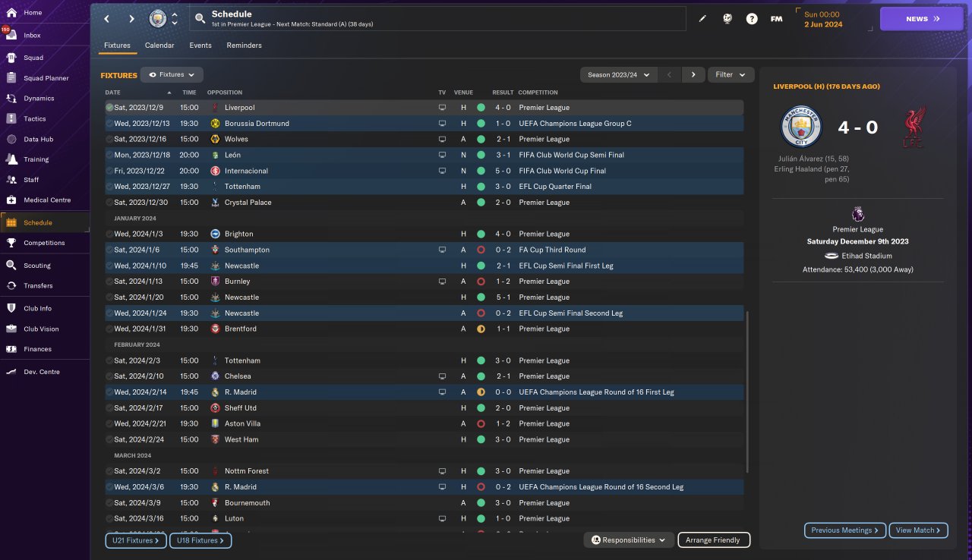Click the pencil edit icon in top bar

pyautogui.click(x=702, y=19)
